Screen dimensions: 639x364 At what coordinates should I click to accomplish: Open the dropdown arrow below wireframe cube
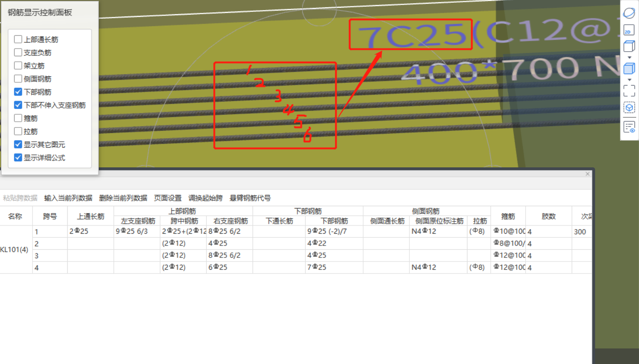629,57
